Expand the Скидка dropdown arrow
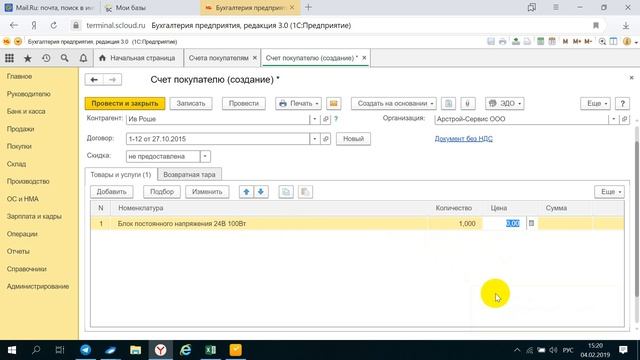 point(205,156)
